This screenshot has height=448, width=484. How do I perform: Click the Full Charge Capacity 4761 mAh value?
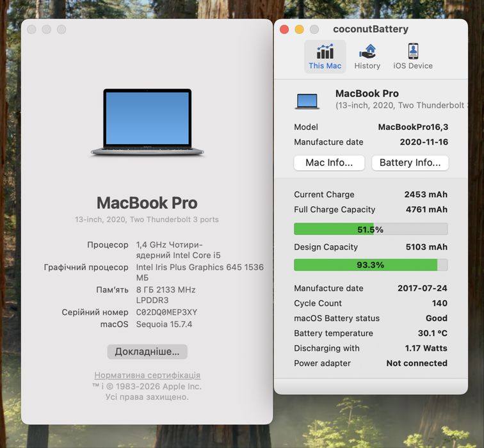pos(426,209)
